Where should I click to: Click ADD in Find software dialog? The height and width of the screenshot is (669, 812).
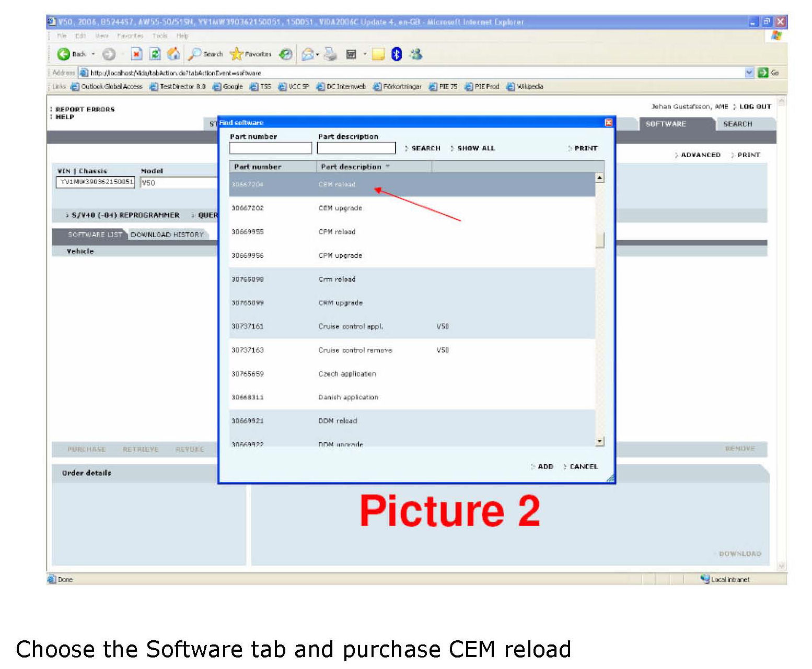(545, 466)
